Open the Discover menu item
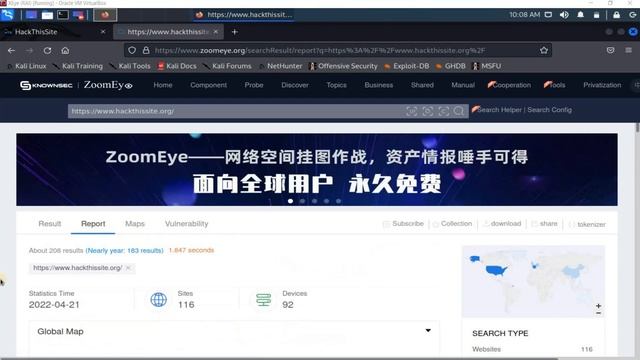 pyautogui.click(x=295, y=85)
